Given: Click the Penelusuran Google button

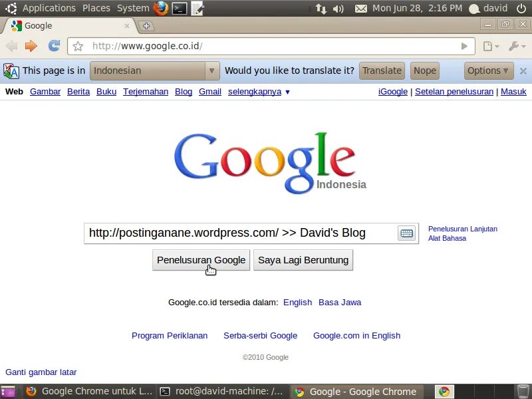Looking at the screenshot, I should [201, 260].
